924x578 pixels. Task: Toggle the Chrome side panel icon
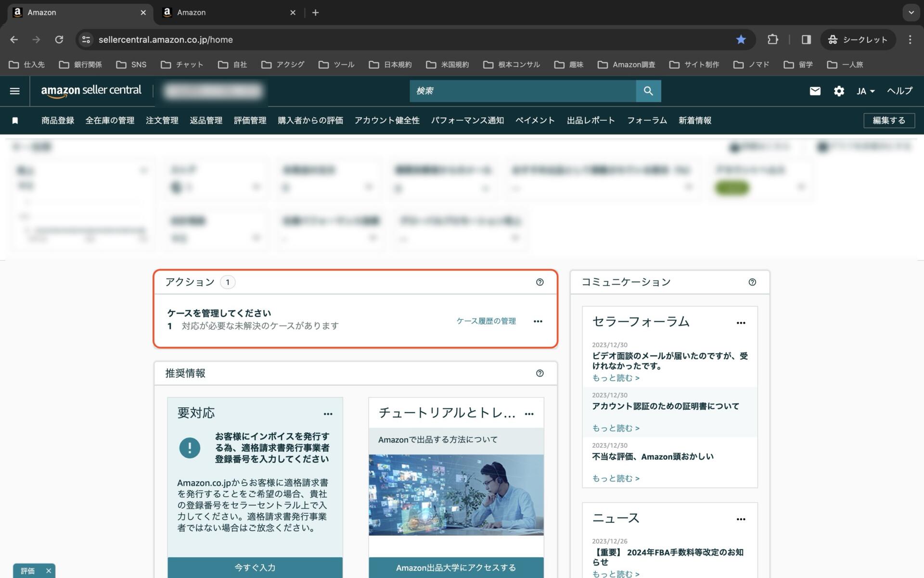(806, 39)
